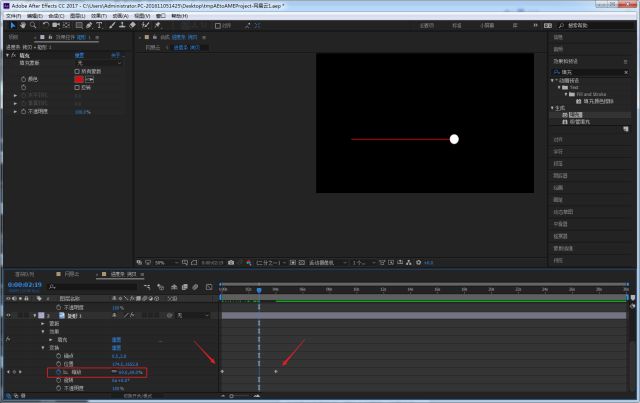This screenshot has height=403, width=640.
Task: Select the Clone Stamp tool
Action: [x=122, y=25]
